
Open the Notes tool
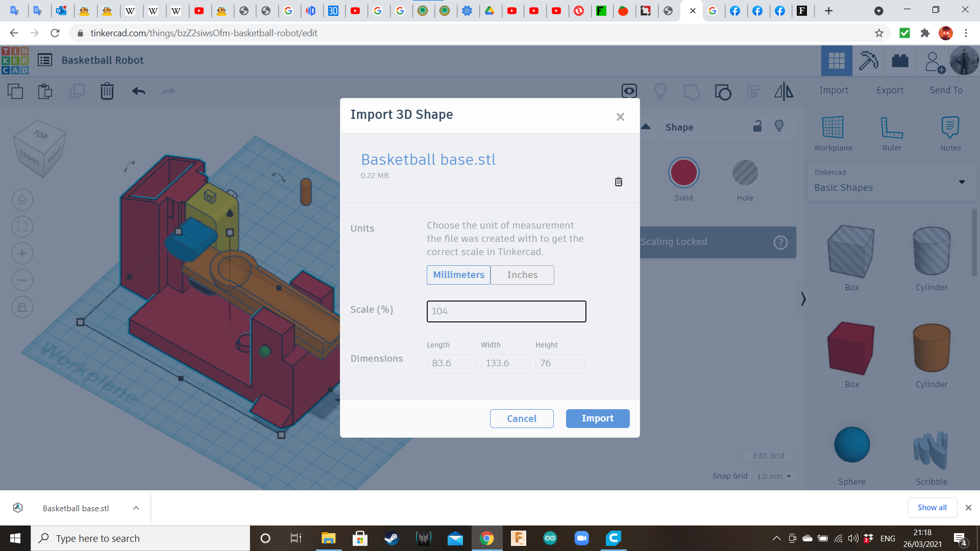(950, 128)
